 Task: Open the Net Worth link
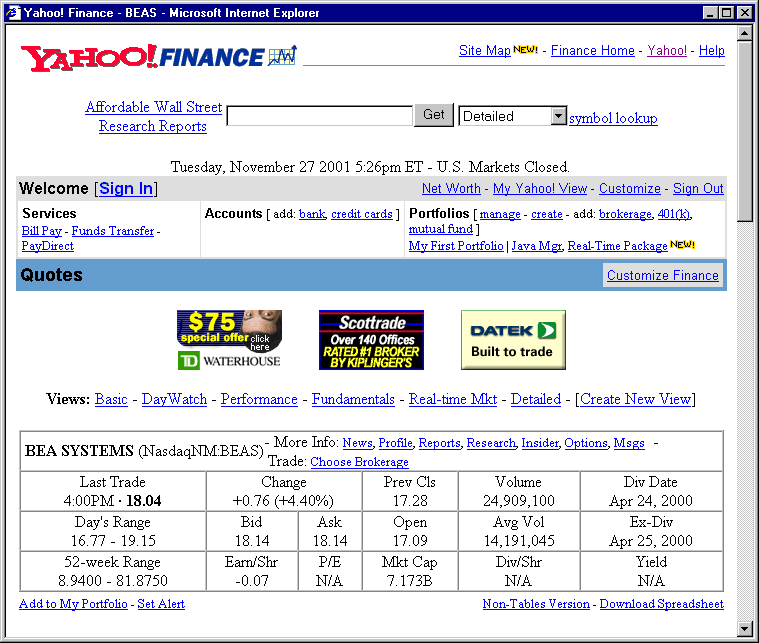click(x=451, y=188)
